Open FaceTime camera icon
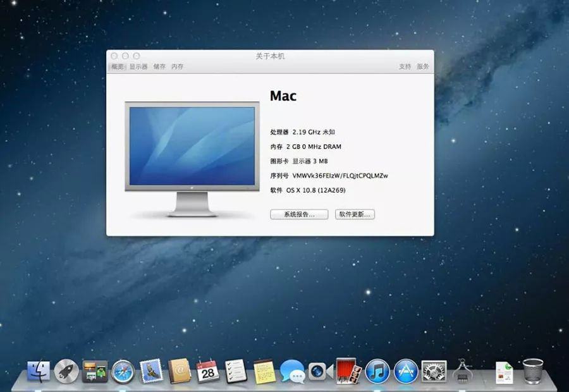 point(321,372)
